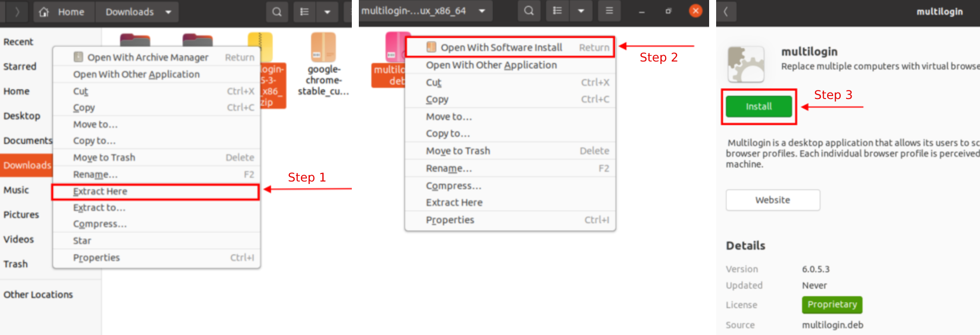980x335 pixels.
Task: Click the green Install button
Action: coord(759,106)
